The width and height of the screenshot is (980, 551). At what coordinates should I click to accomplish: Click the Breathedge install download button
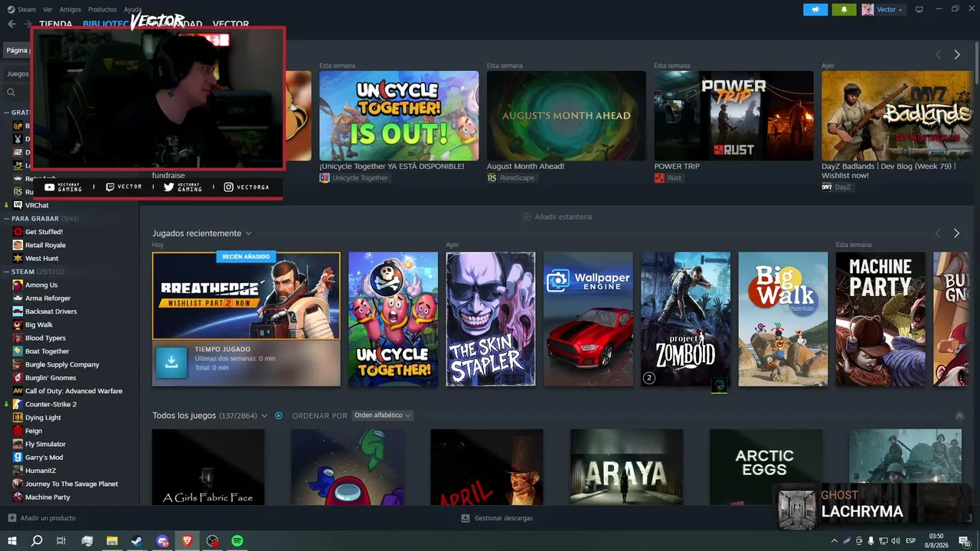click(171, 363)
